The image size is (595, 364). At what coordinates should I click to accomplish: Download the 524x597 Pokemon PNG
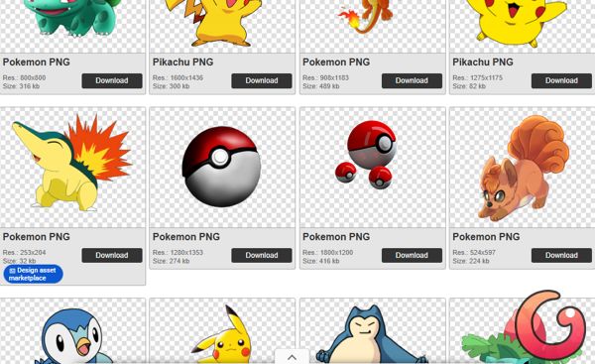561,256
